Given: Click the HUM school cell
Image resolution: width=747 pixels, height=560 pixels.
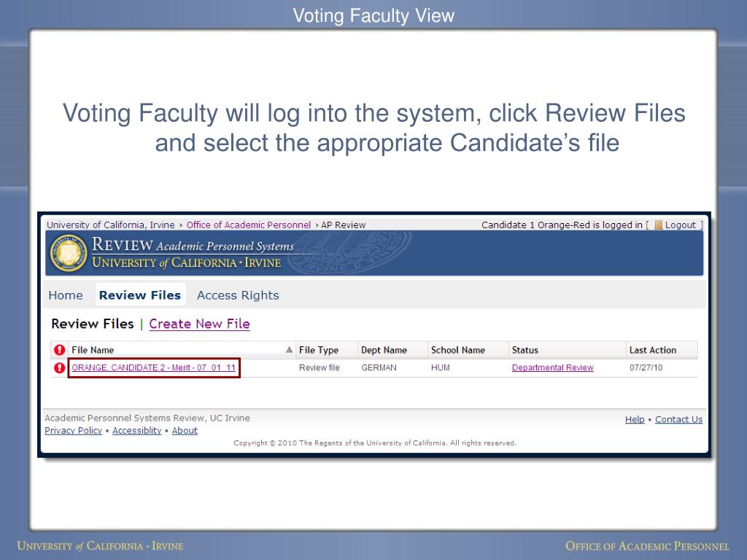Looking at the screenshot, I should point(440,367).
